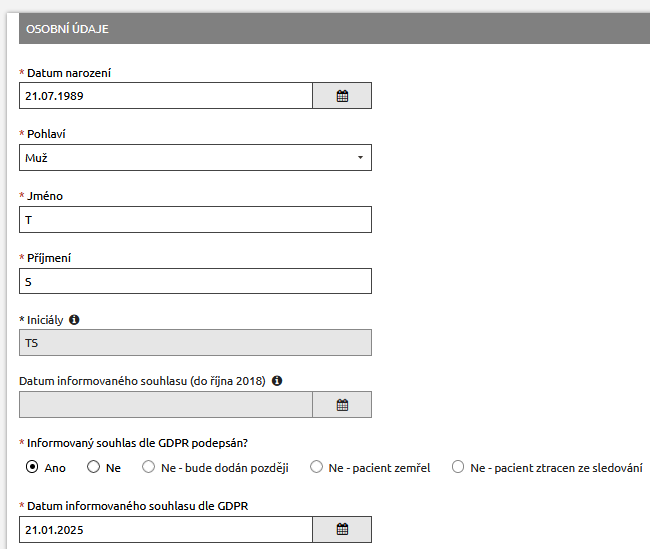Select the plain 'Ne' radio option
The image size is (650, 549).
click(x=94, y=467)
